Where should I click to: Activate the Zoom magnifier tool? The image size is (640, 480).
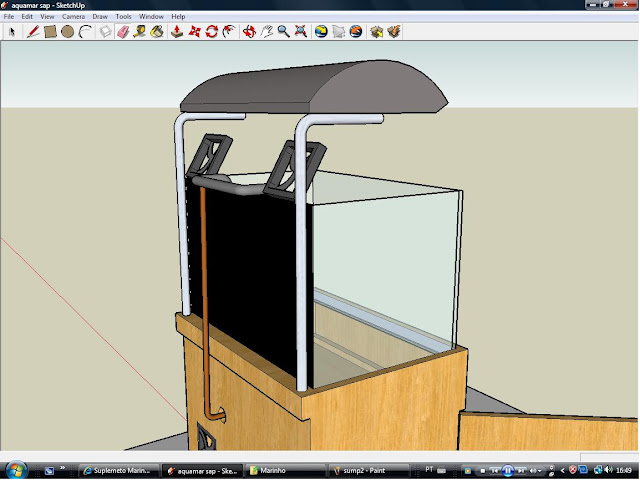(x=283, y=32)
